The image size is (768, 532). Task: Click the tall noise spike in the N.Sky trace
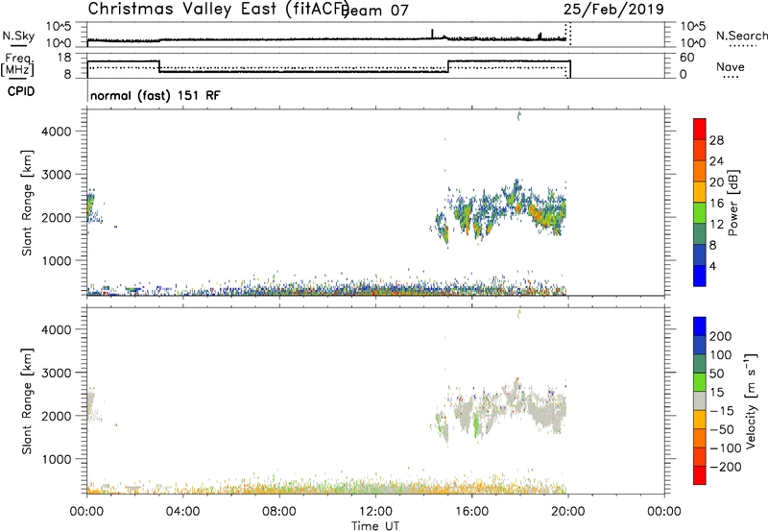(432, 34)
